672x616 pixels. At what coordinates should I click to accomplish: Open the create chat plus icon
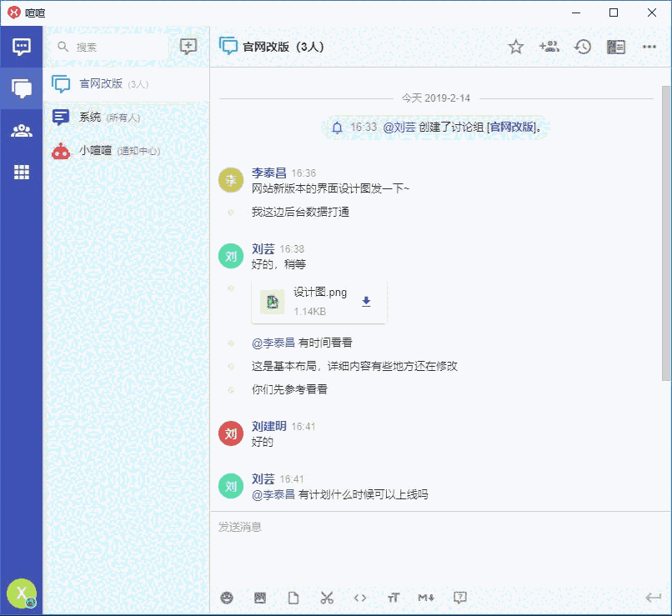(x=189, y=47)
